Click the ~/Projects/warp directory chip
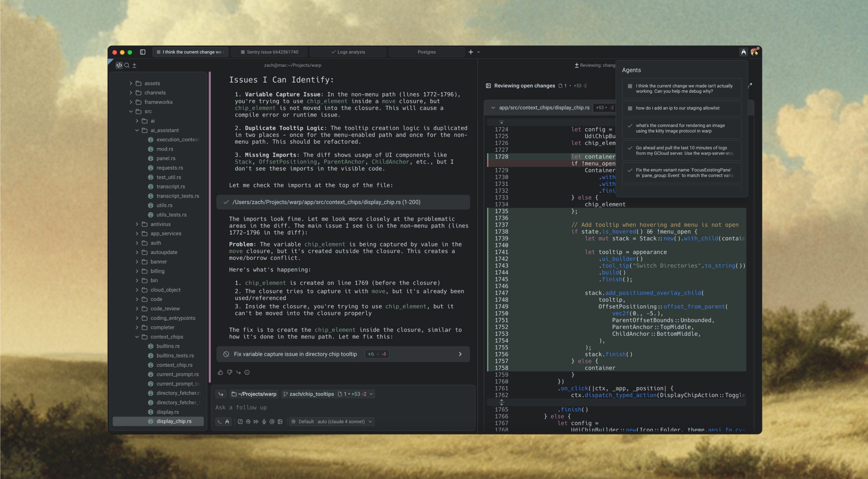 point(254,394)
